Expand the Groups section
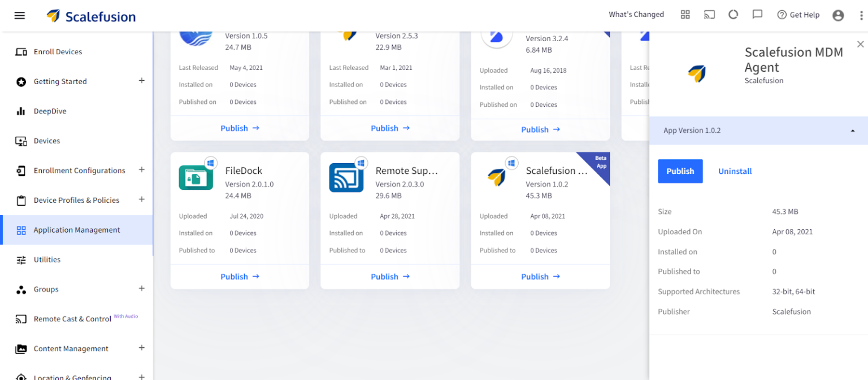The width and height of the screenshot is (868, 380). coord(142,289)
